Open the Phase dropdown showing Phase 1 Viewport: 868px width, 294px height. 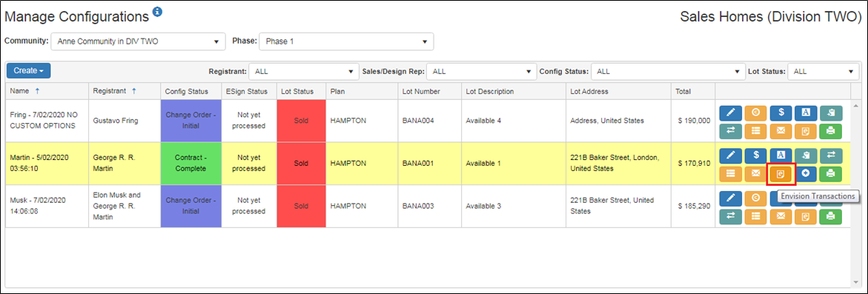click(346, 41)
